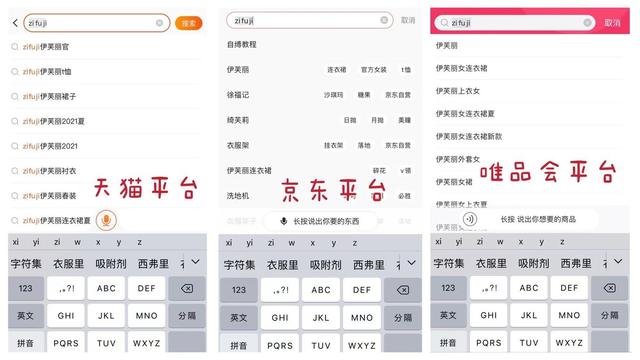Tap the orange 搜索 button in Tmall
Screen dimensions: 640x360
coord(189,23)
